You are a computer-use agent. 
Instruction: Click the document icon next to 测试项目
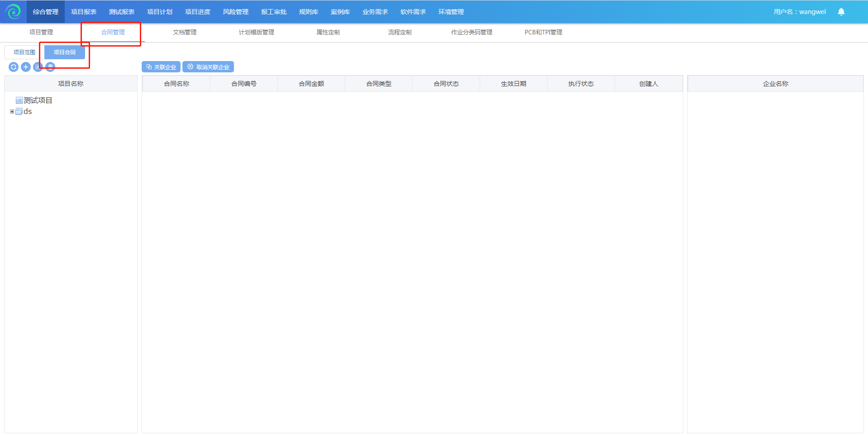tap(19, 100)
